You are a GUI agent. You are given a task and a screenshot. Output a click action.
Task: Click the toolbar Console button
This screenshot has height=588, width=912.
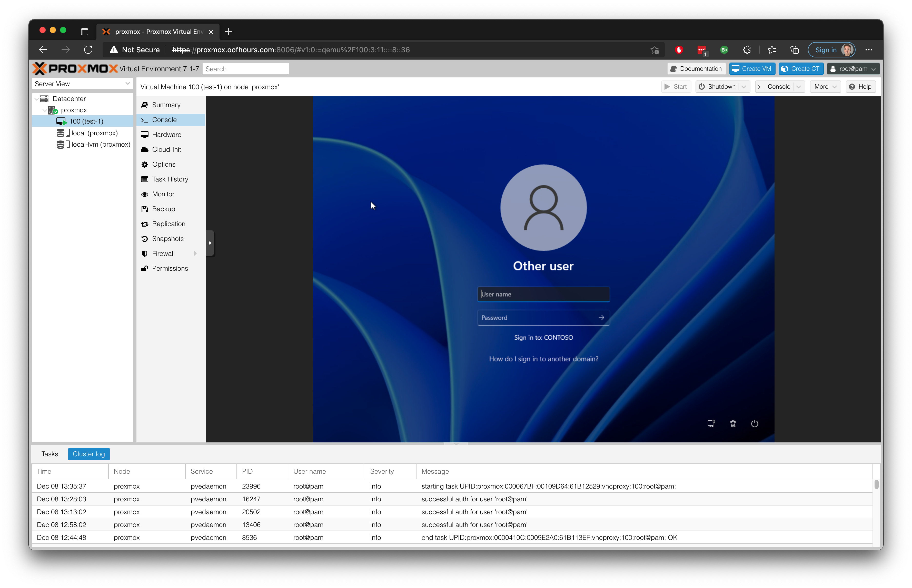[774, 87]
